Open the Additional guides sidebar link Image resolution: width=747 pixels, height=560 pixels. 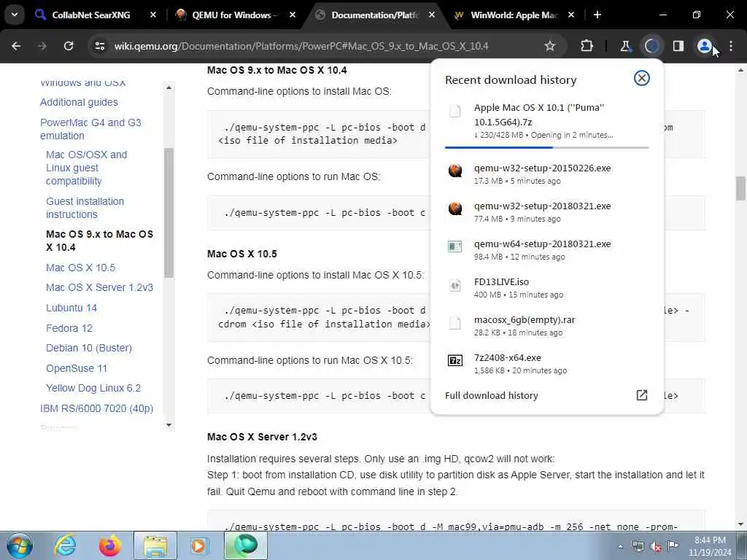[x=79, y=102]
